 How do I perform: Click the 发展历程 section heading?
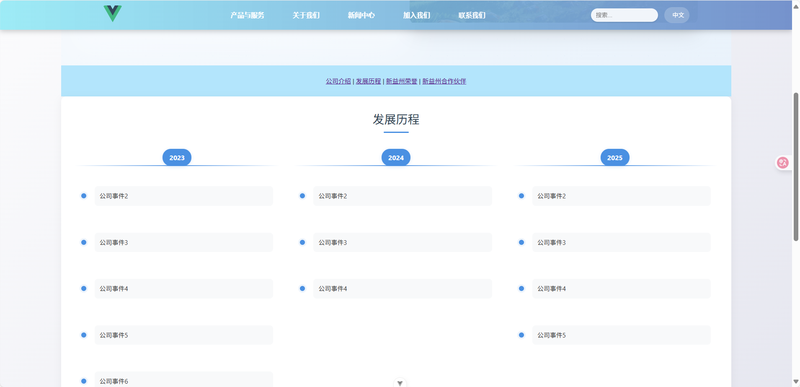(396, 120)
